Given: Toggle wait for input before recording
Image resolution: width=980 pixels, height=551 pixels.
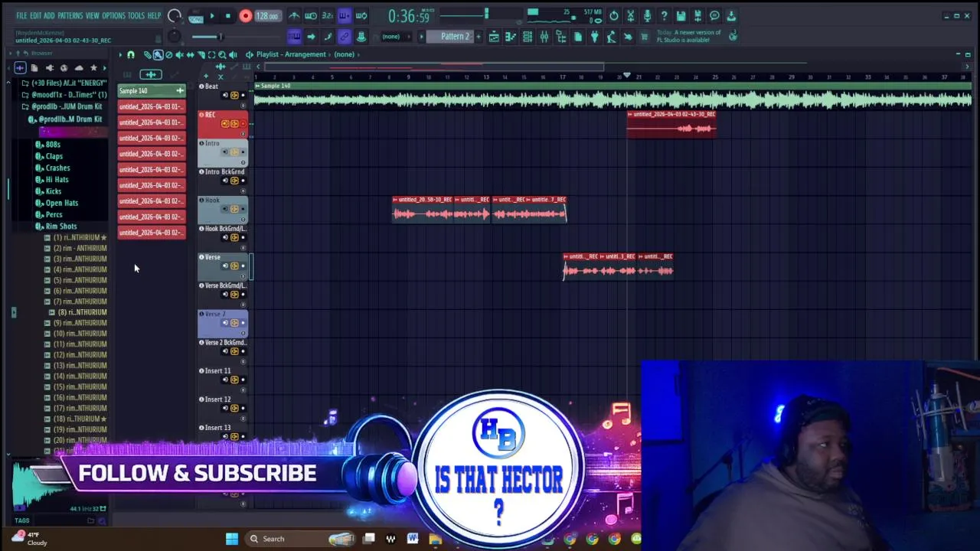Looking at the screenshot, I should click(311, 16).
